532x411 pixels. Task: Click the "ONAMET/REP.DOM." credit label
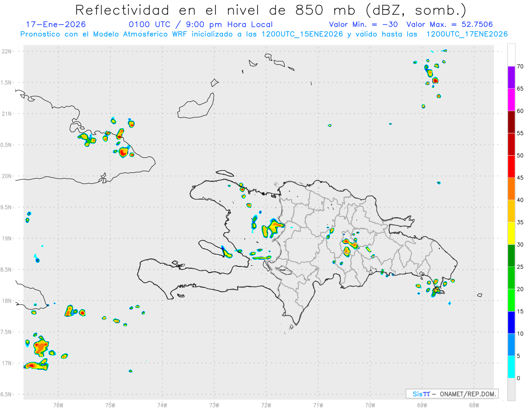tap(468, 394)
